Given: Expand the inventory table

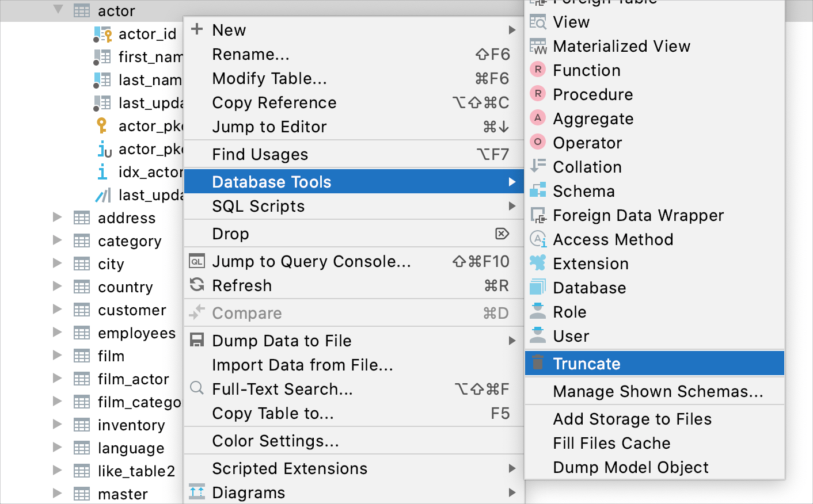Looking at the screenshot, I should [56, 425].
